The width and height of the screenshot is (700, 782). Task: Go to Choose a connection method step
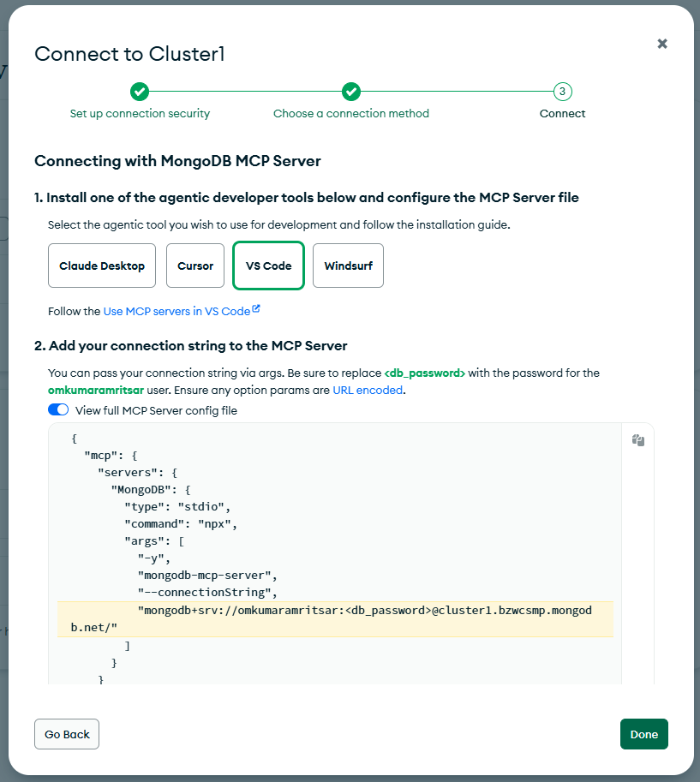(351, 114)
